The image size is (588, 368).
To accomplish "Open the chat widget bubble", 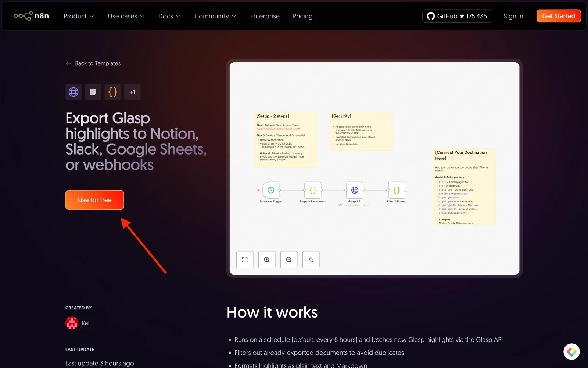I will [571, 352].
